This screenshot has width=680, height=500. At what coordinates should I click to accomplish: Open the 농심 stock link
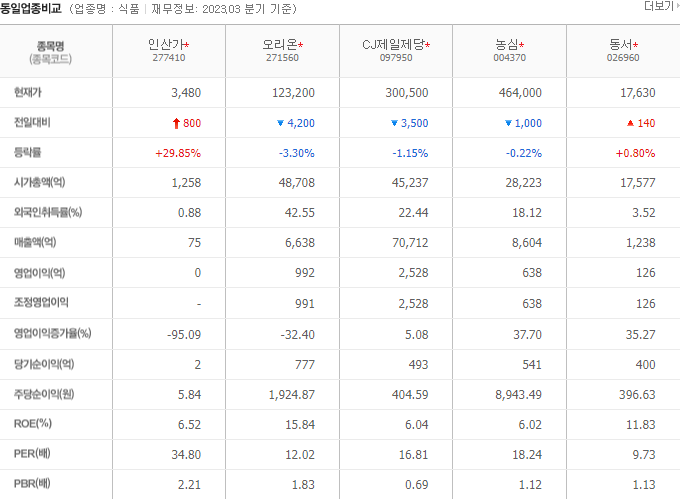click(x=507, y=44)
